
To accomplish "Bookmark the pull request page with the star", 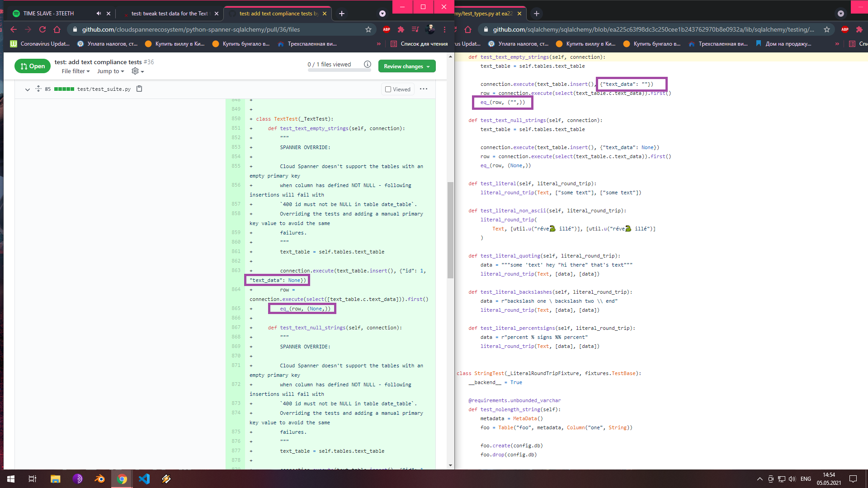I will pyautogui.click(x=368, y=29).
